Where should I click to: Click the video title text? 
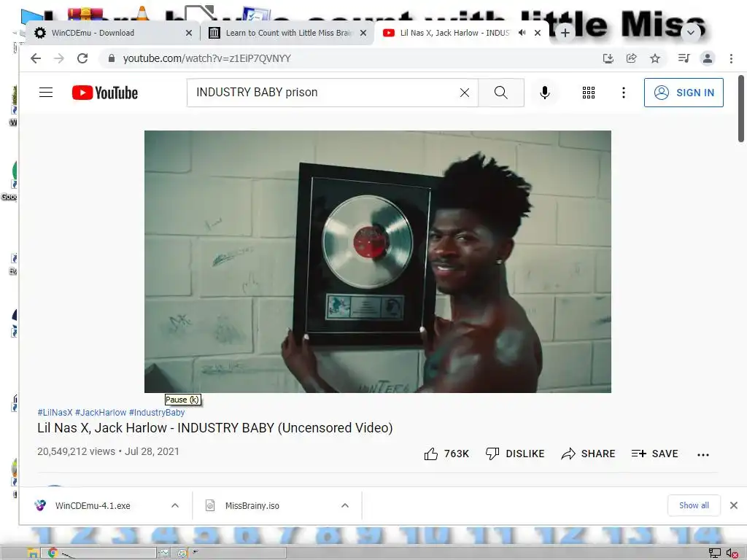215,428
